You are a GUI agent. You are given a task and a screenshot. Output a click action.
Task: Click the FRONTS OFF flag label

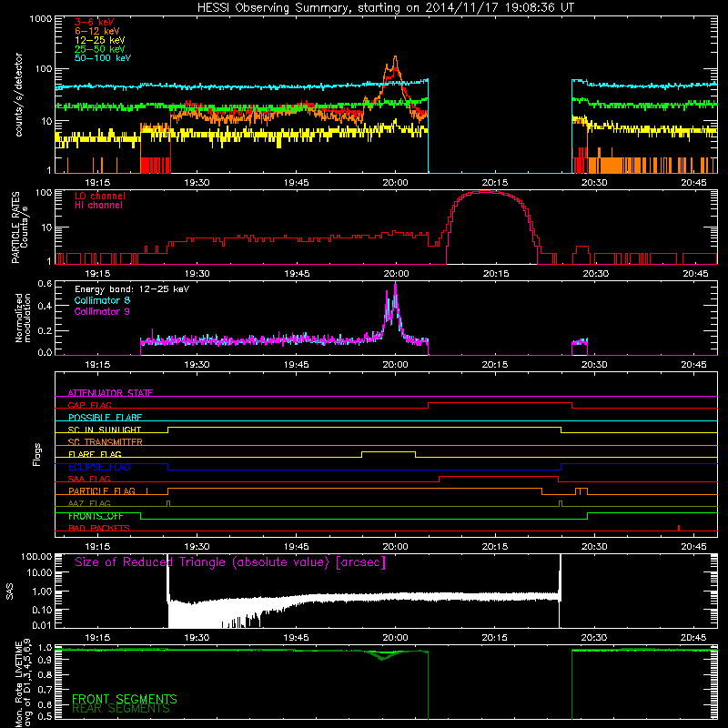(x=96, y=516)
